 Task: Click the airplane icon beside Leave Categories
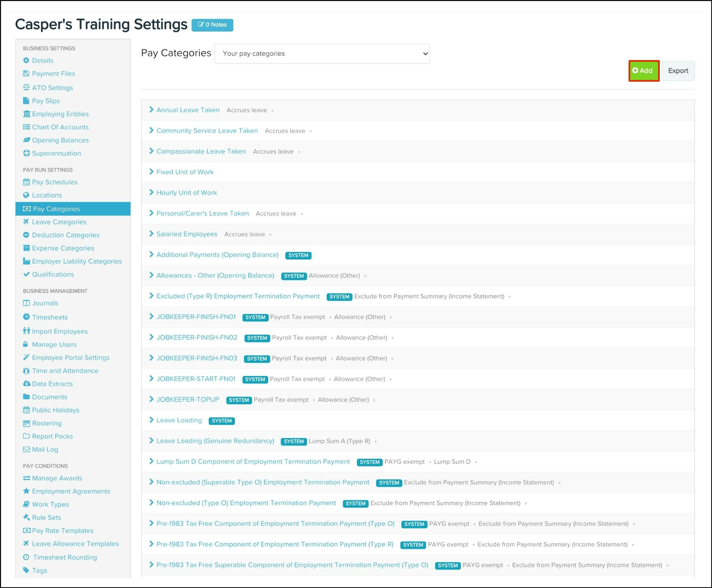point(26,222)
